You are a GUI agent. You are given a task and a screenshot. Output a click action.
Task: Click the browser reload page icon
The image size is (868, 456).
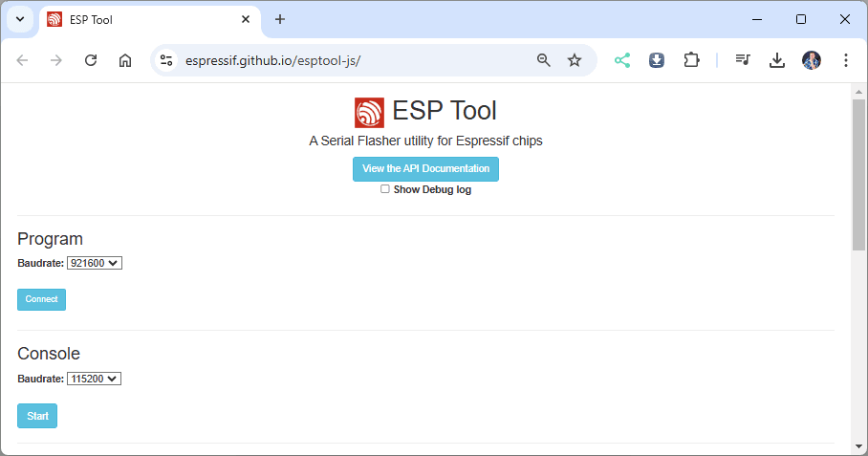[91, 60]
